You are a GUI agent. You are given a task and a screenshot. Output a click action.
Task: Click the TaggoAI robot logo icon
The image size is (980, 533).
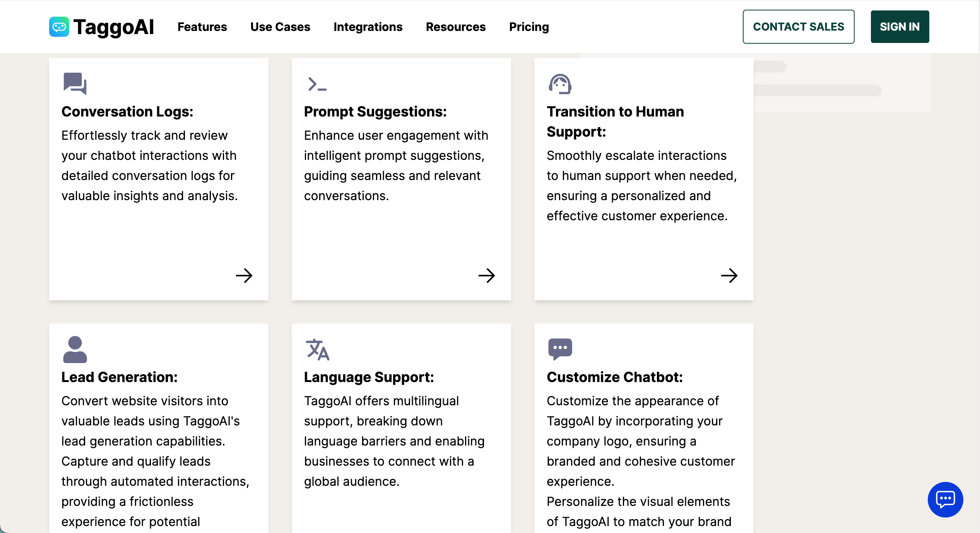[x=59, y=27]
